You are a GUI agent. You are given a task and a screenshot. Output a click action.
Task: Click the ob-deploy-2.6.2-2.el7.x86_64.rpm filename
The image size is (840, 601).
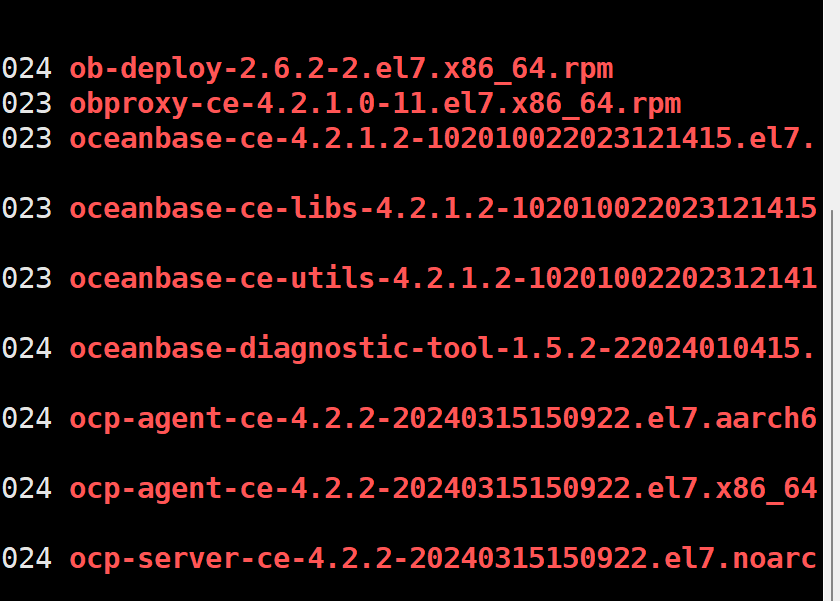coord(341,70)
